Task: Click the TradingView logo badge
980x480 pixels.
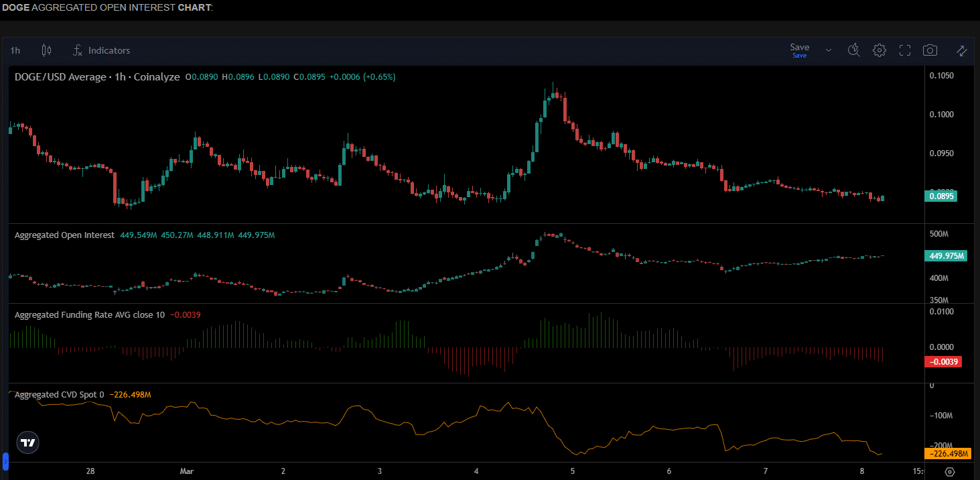Action: pos(27,443)
